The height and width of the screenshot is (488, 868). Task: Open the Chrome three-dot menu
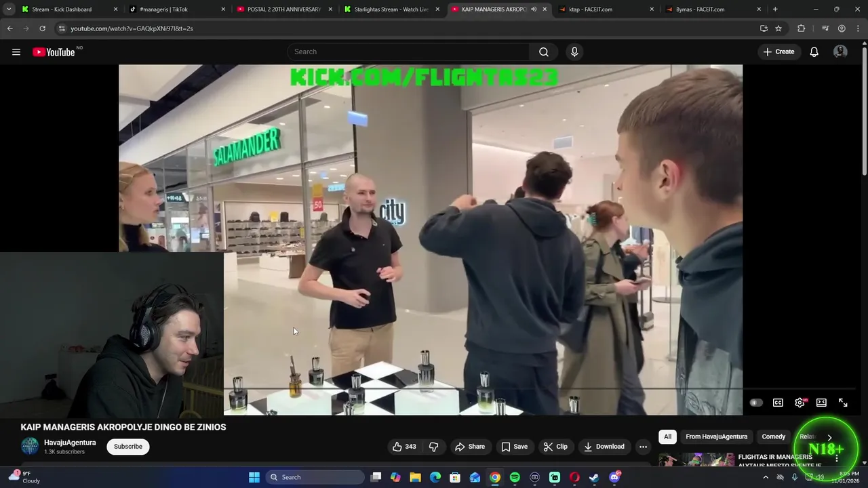(x=857, y=28)
